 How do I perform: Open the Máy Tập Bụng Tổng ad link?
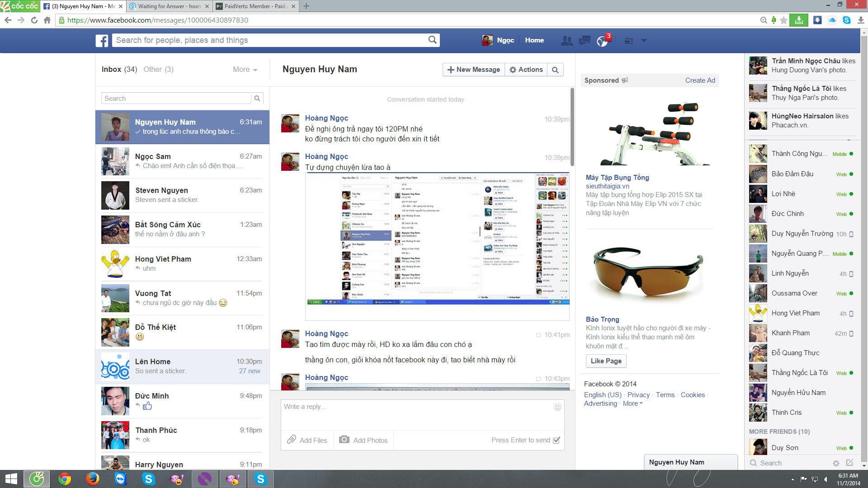pyautogui.click(x=617, y=178)
